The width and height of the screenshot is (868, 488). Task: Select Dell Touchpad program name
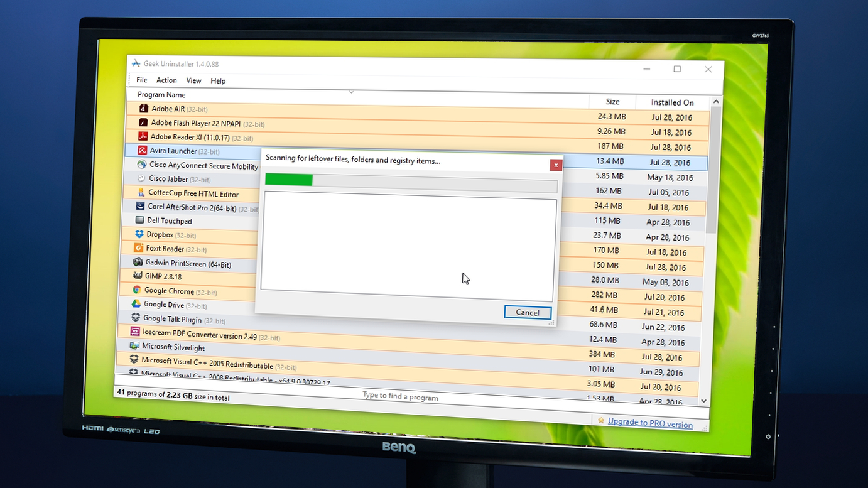[170, 220]
